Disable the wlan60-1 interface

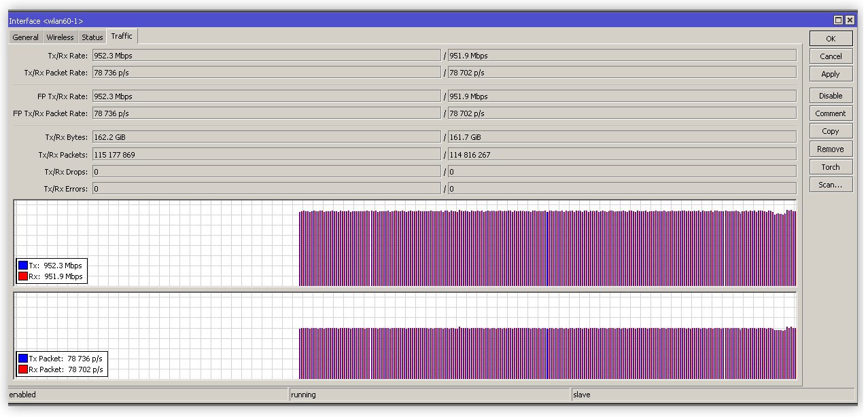[x=831, y=96]
